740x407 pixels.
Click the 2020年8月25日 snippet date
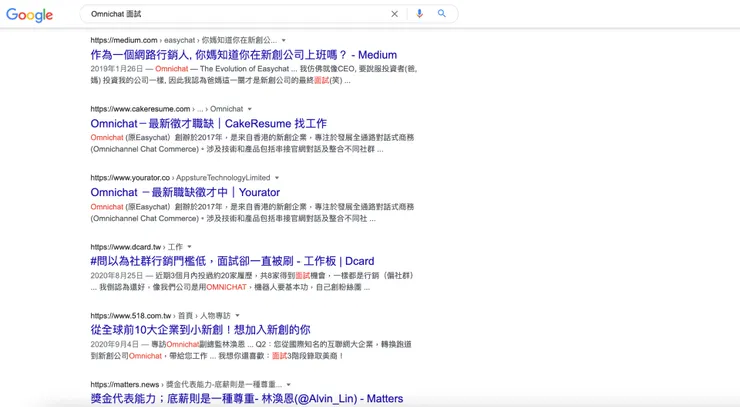pyautogui.click(x=117, y=276)
